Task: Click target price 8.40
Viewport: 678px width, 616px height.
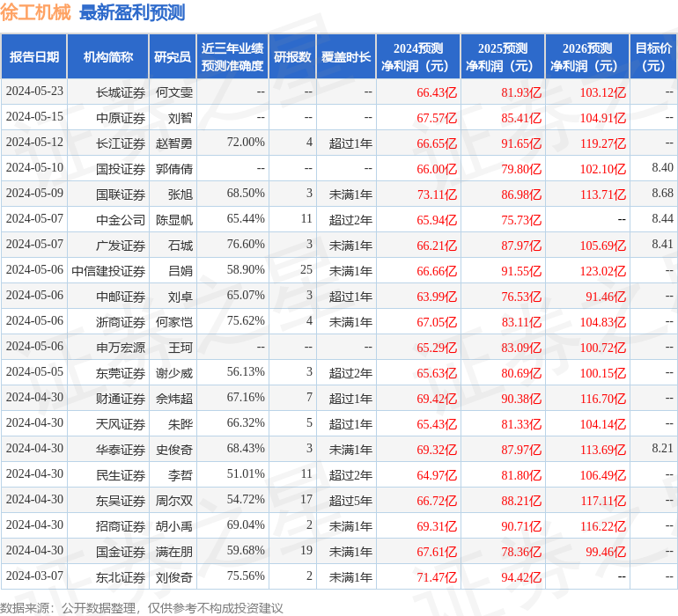Action: pos(662,168)
